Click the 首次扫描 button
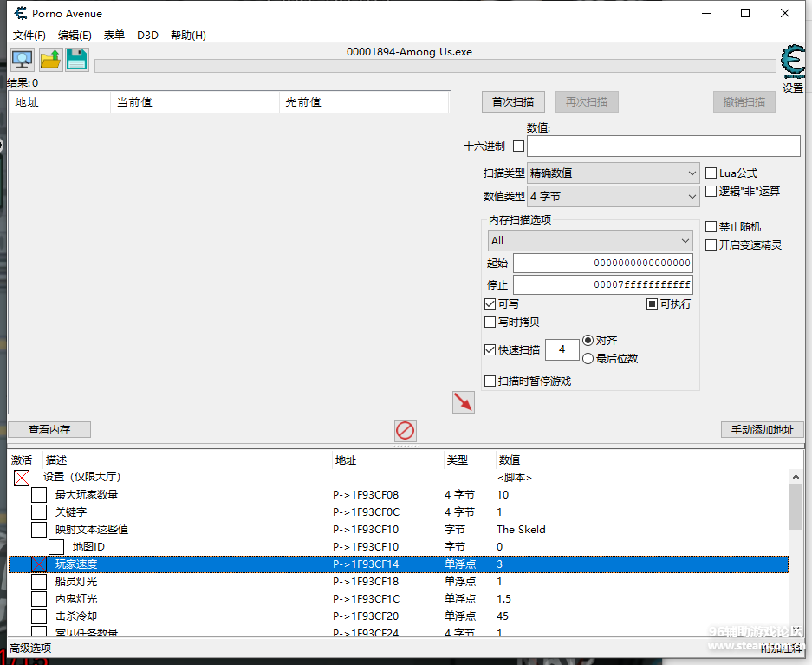812x665 pixels. [x=512, y=102]
